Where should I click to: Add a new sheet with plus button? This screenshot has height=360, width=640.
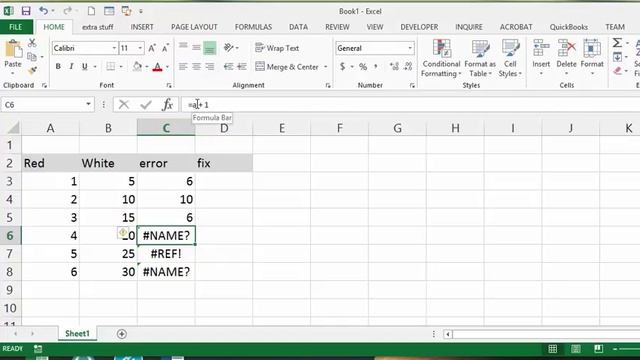pos(122,334)
